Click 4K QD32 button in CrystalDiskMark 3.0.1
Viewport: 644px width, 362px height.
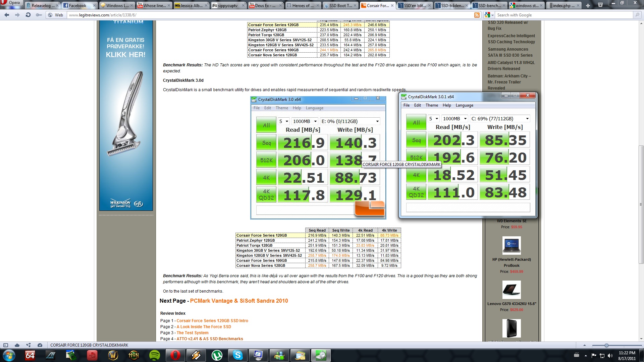(x=416, y=192)
